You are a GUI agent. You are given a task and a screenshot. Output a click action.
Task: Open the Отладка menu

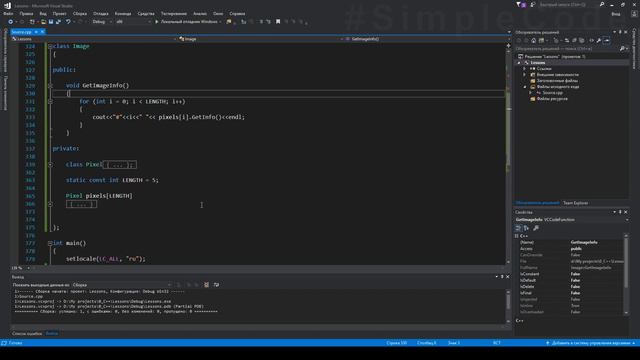click(100, 13)
